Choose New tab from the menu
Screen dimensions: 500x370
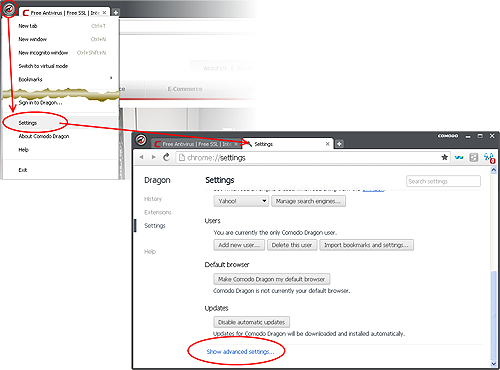(x=61, y=26)
